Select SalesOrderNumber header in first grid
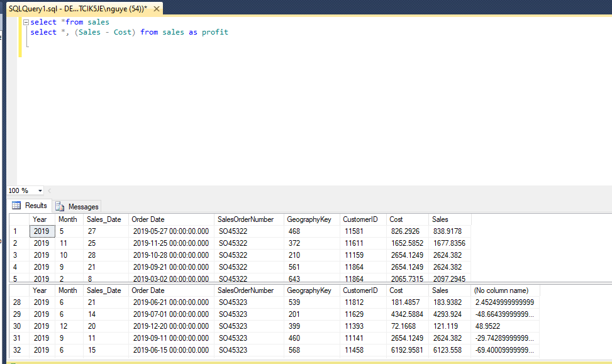Viewport: 612px width, 364px height. pos(249,219)
